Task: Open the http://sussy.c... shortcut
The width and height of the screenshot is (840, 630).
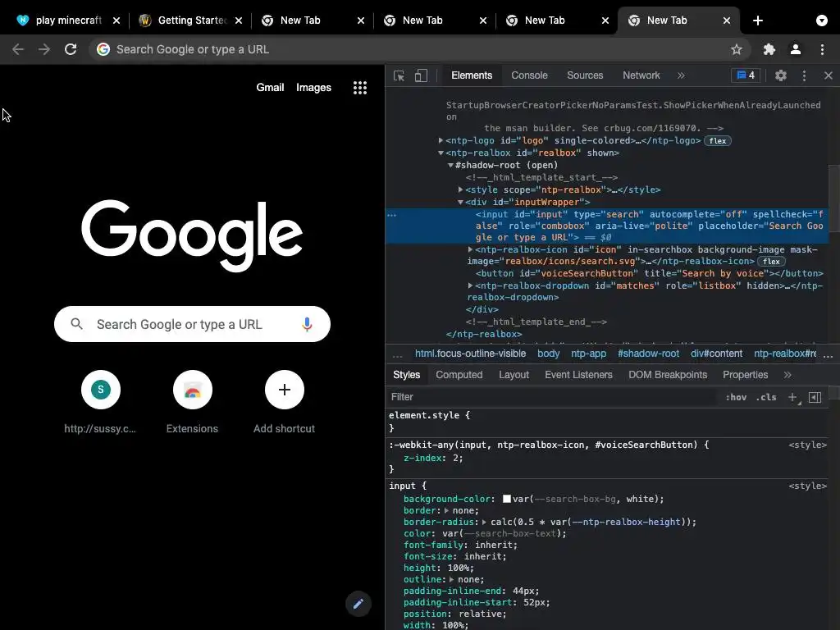Action: click(100, 402)
